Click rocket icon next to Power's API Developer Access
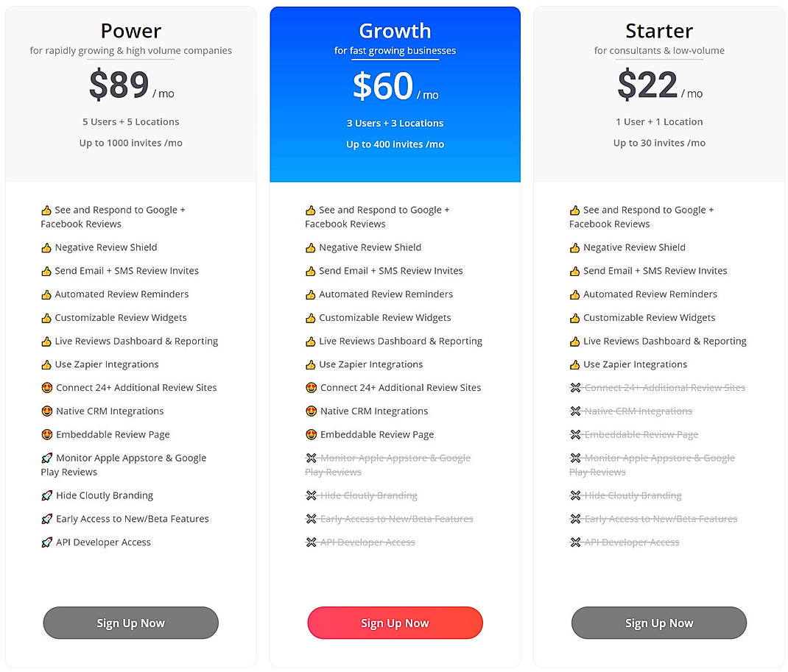Viewport: 788px width, 672px height. click(x=47, y=542)
